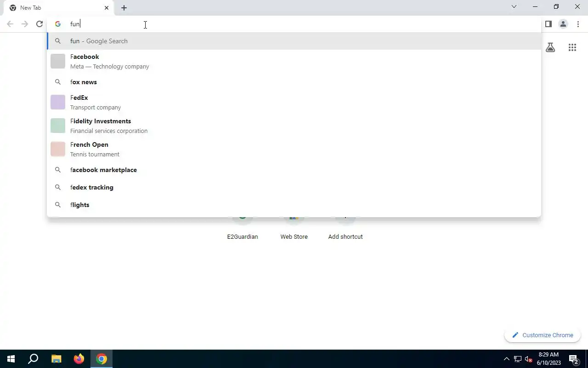Select the FedEx suggestion

coord(294,102)
